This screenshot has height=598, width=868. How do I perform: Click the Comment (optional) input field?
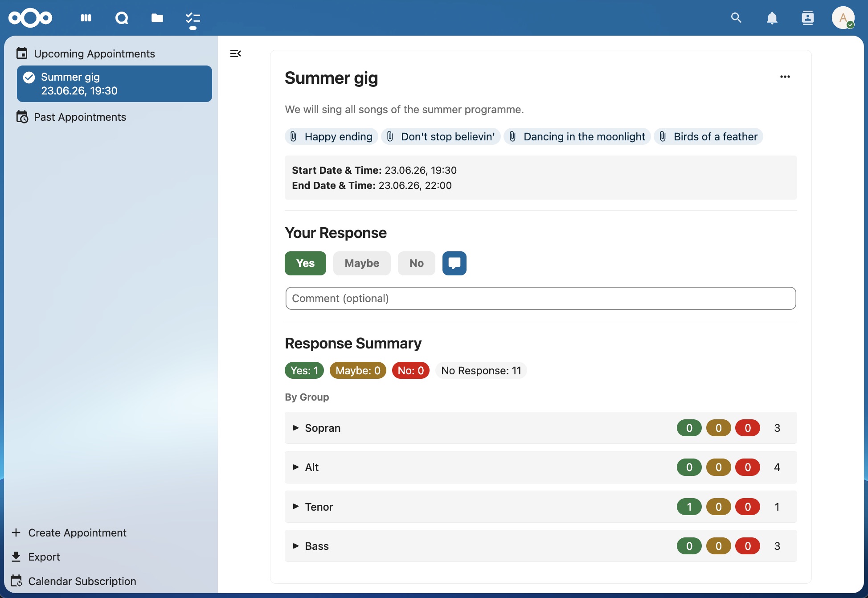tap(540, 298)
